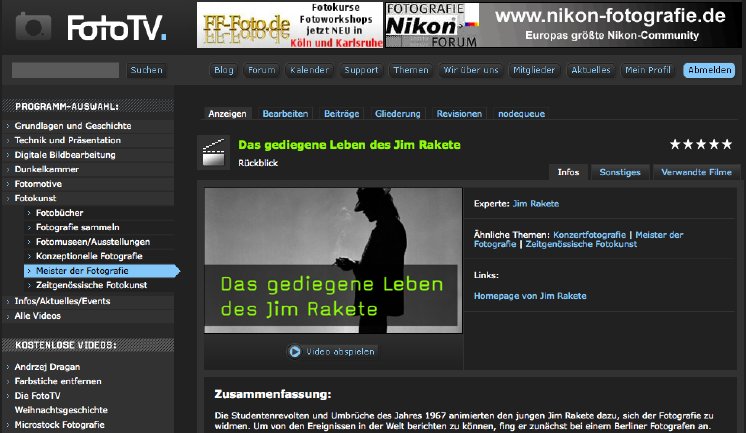The height and width of the screenshot is (433, 746).
Task: Open the Support menu item
Action: tap(361, 70)
